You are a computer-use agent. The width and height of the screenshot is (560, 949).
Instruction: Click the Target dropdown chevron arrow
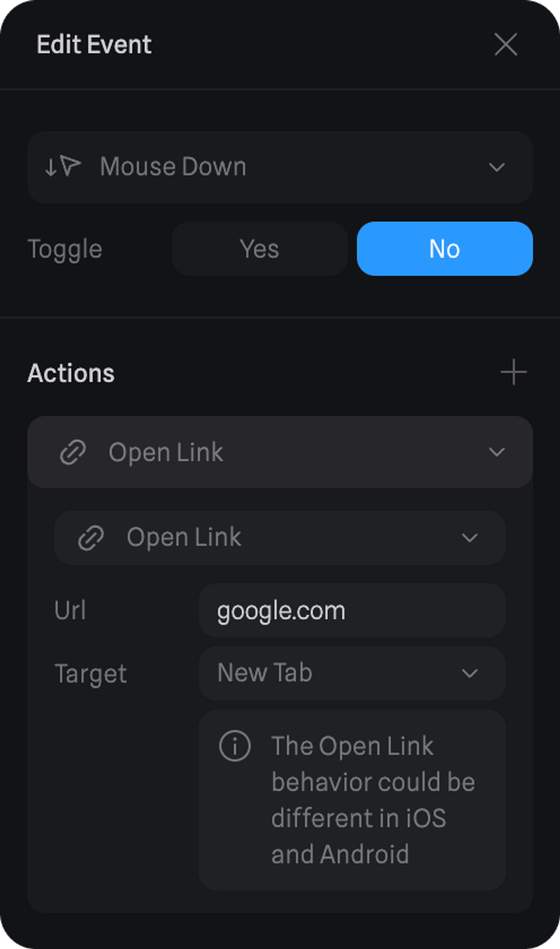470,673
